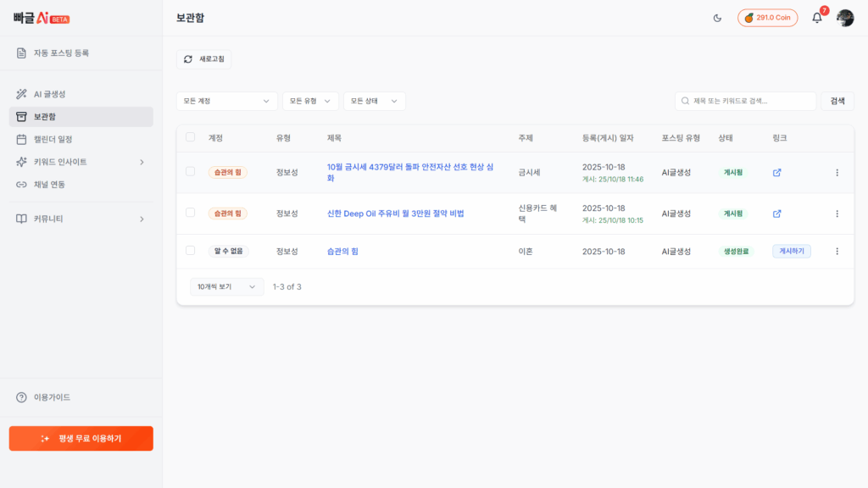This screenshot has height=488, width=868.
Task: Open more options for the 생성완료 row
Action: tap(837, 252)
